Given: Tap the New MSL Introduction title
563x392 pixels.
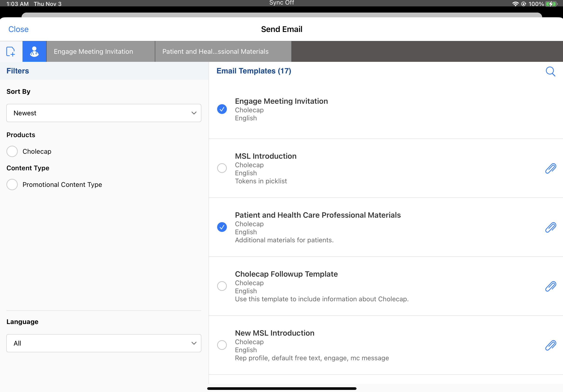Looking at the screenshot, I should (x=275, y=333).
